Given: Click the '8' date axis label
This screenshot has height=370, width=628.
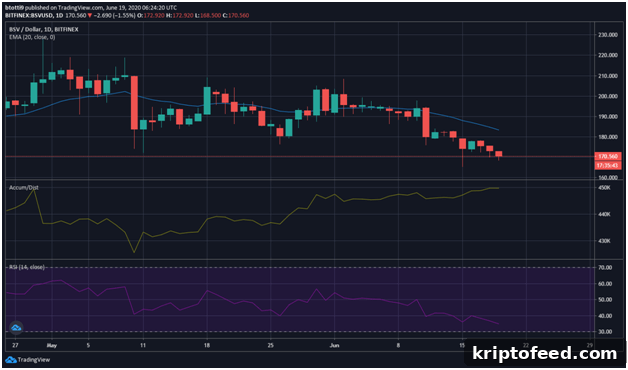Looking at the screenshot, I should point(399,345).
